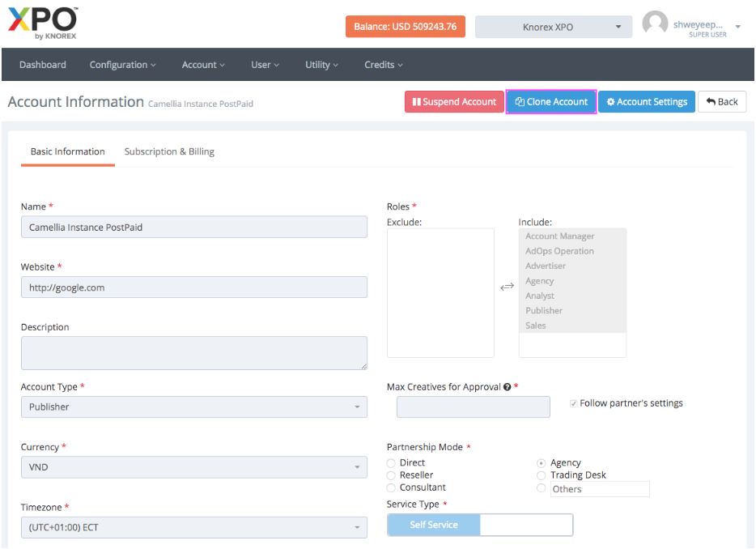The height and width of the screenshot is (549, 756).
Task: Toggle Follow partner's settings checkbox
Action: [x=574, y=403]
